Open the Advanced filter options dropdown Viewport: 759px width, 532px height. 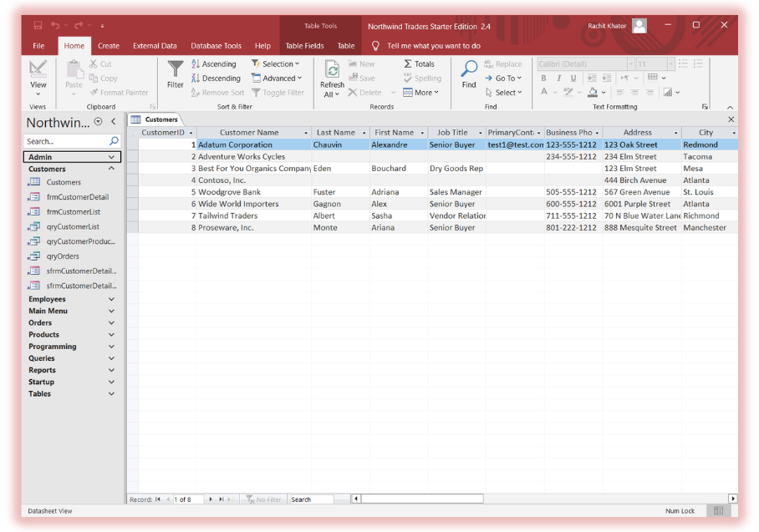[x=278, y=79]
